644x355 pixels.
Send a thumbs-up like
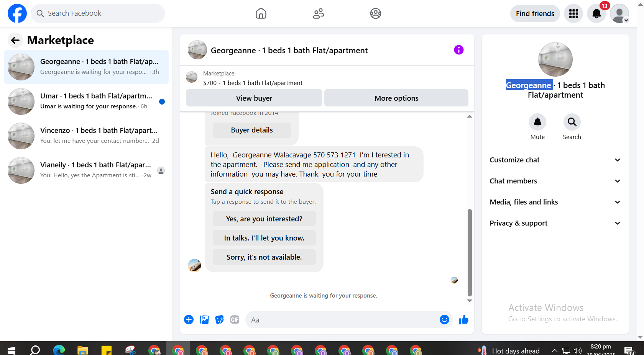point(463,320)
